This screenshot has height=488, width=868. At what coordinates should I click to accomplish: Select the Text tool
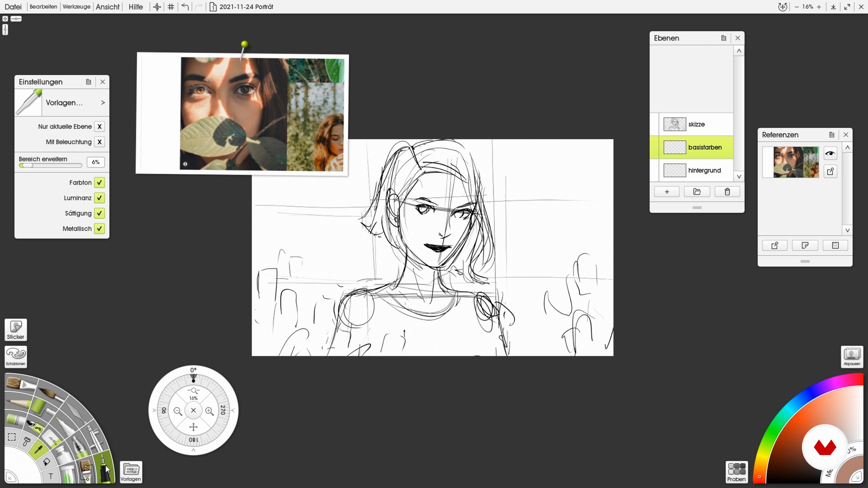coord(51,476)
